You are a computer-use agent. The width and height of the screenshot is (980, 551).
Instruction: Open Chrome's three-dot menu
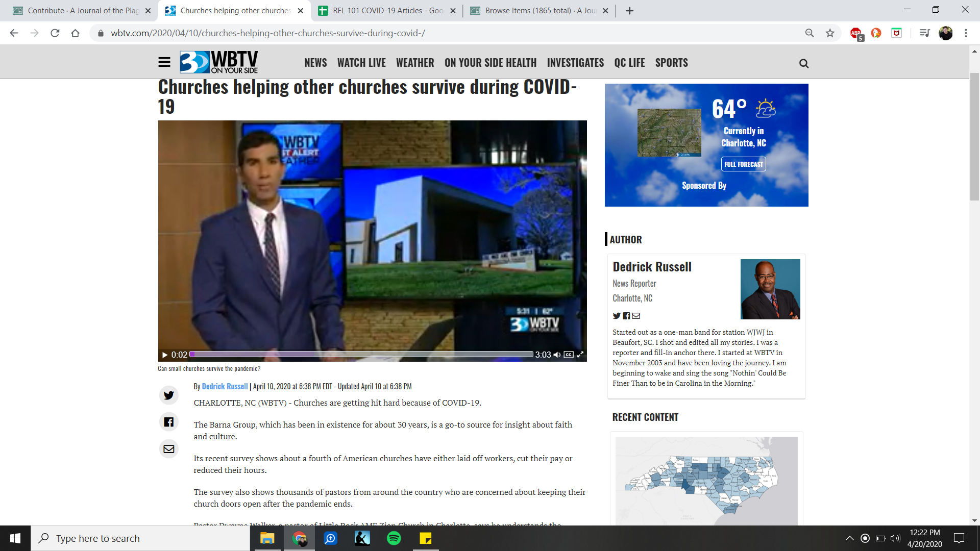[x=966, y=33]
